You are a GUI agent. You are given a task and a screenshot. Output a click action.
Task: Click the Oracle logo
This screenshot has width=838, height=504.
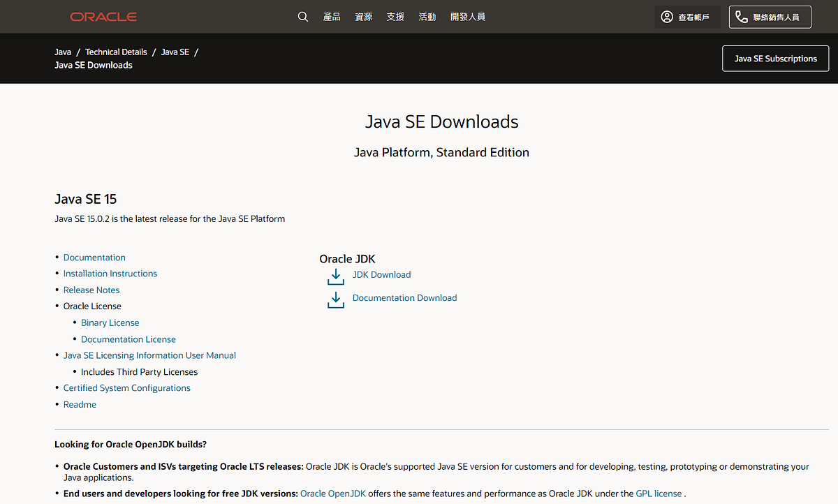[103, 16]
